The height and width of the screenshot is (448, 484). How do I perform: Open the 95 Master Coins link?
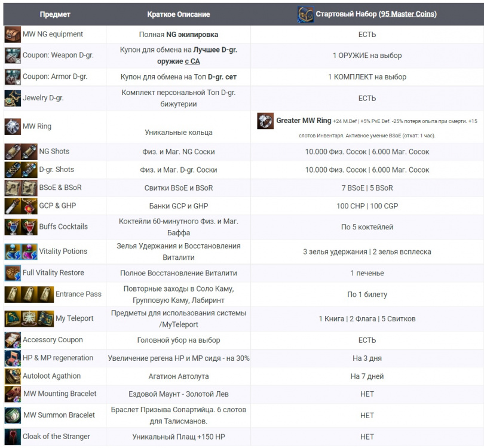(x=408, y=14)
